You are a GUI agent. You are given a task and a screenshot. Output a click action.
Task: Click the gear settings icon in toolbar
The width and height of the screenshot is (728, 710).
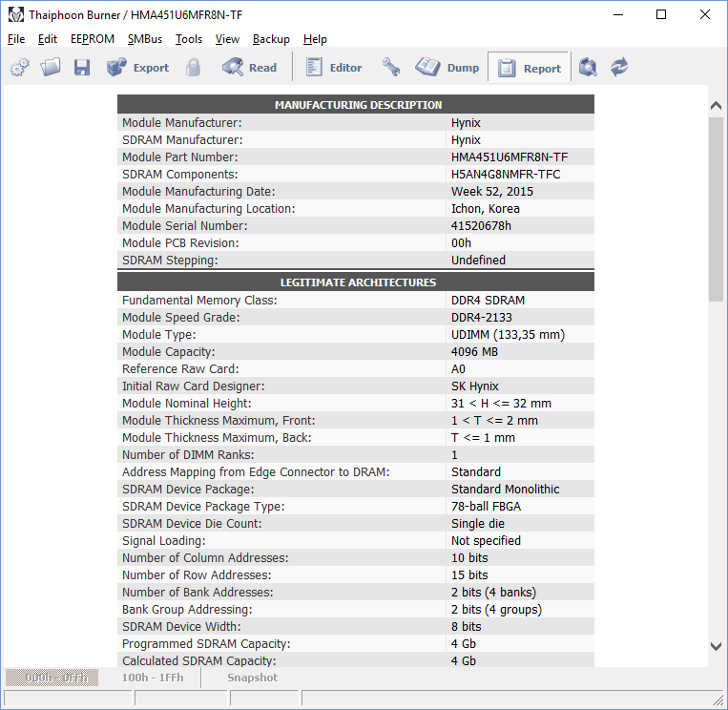click(20, 68)
